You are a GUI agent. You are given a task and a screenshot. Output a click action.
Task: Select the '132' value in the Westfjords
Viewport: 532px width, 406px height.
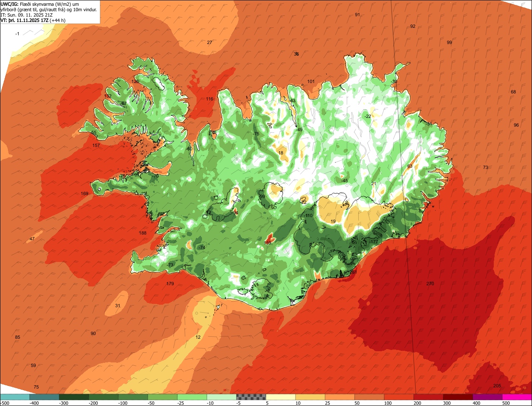click(108, 96)
